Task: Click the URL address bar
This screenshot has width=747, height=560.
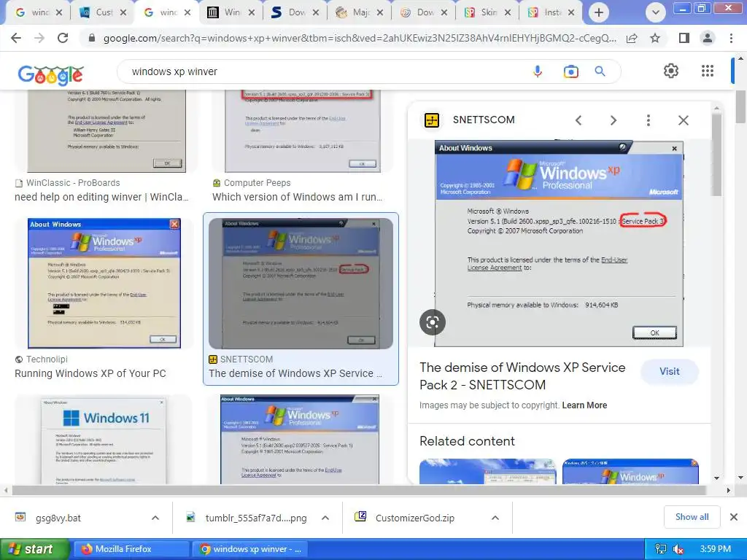Action: point(360,39)
